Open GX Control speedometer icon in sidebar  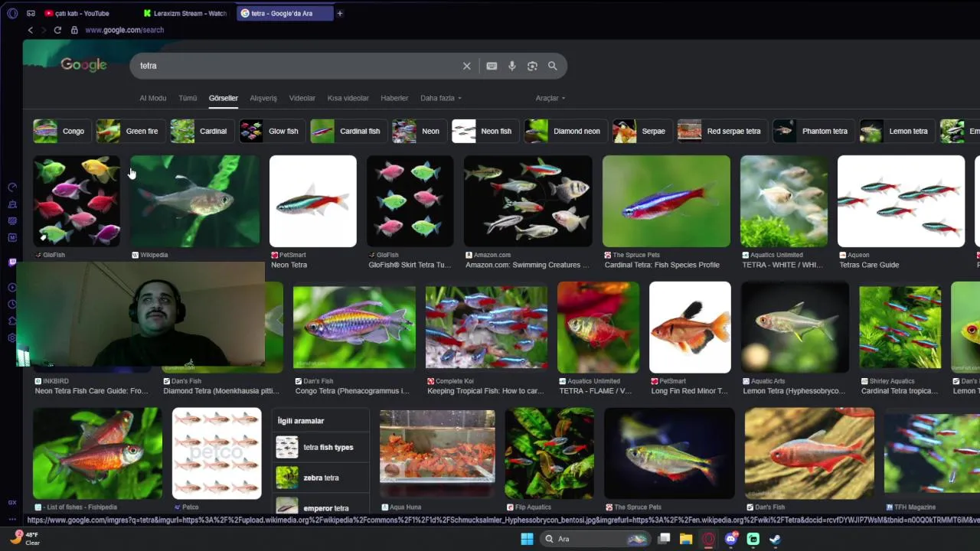click(x=12, y=187)
